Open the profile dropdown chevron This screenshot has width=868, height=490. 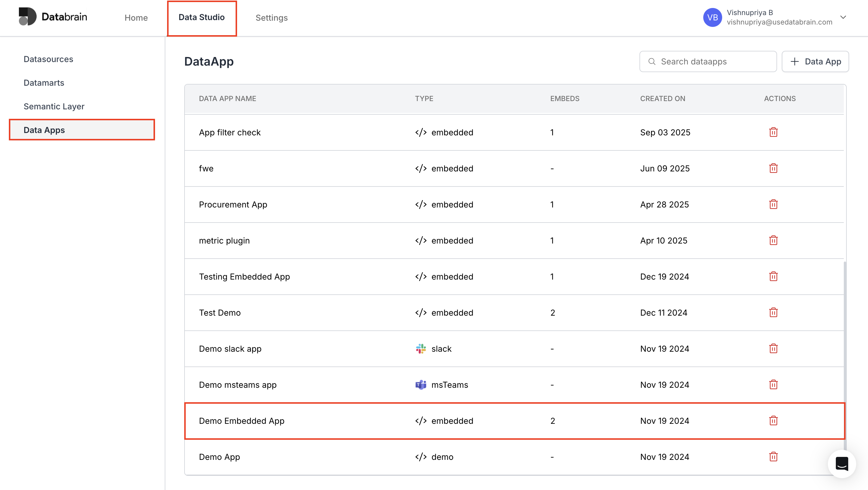click(843, 17)
